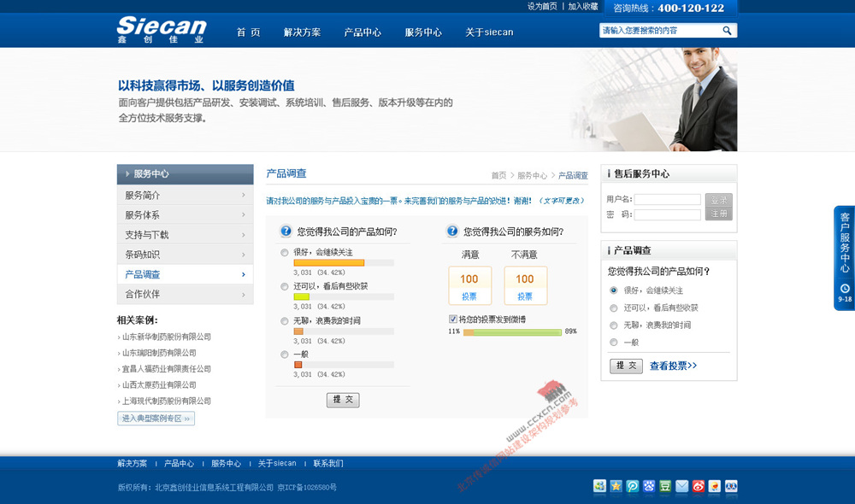This screenshot has width=855, height=504.
Task: Click the Baidu paw share icon
Action: click(x=649, y=486)
